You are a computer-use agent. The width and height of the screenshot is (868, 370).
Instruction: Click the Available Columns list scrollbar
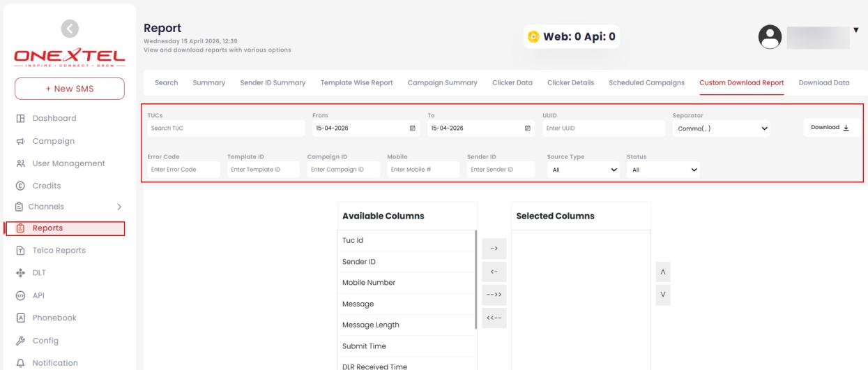pyautogui.click(x=476, y=279)
